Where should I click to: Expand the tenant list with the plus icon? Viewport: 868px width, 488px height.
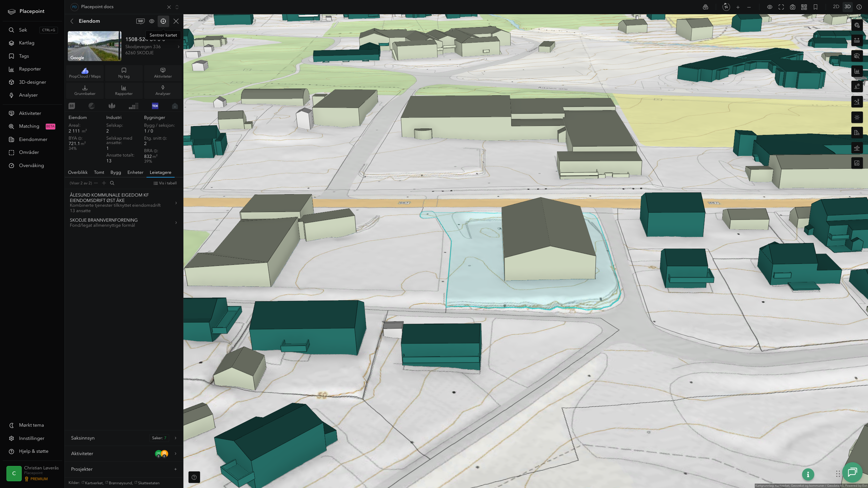[x=104, y=183]
